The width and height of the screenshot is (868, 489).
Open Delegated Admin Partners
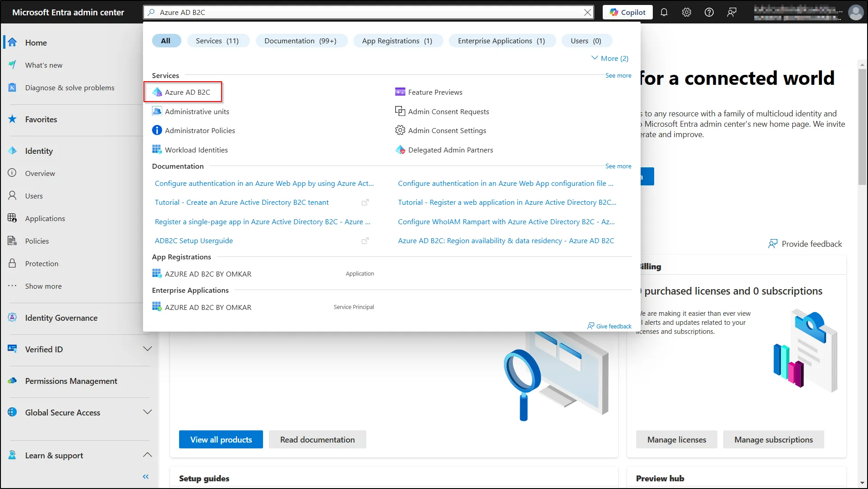coord(444,150)
